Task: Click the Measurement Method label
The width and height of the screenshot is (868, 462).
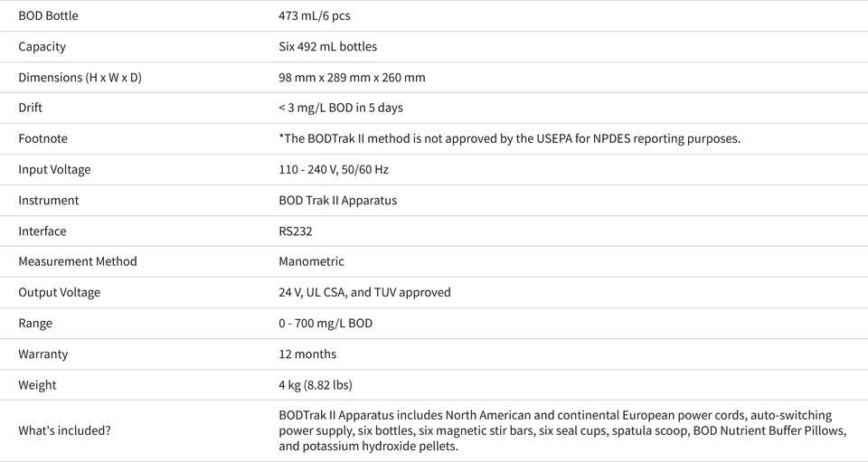Action: tap(78, 261)
